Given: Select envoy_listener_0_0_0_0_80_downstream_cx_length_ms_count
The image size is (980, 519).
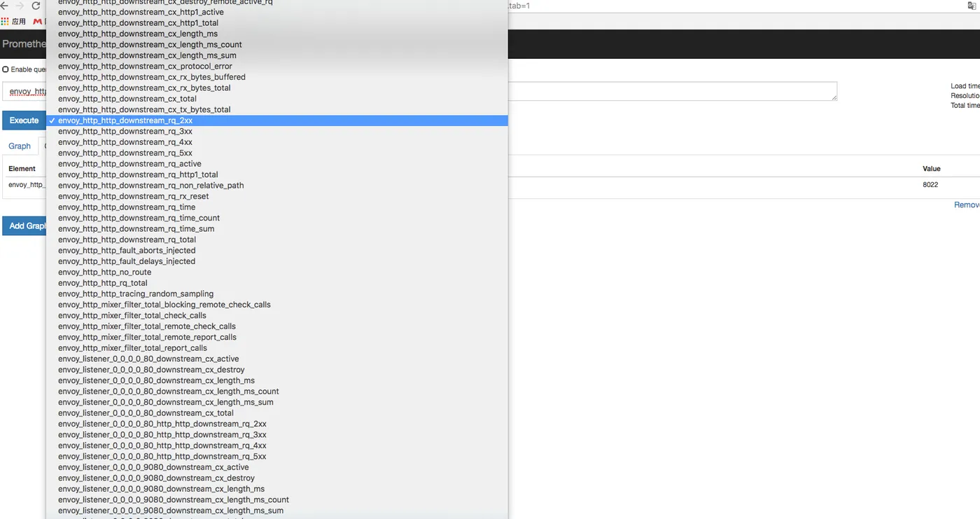Looking at the screenshot, I should tap(277, 392).
